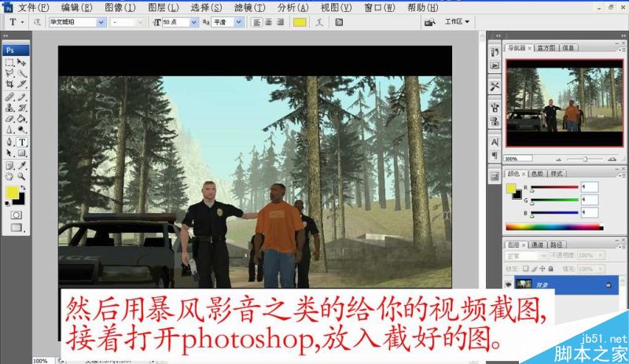Click the foreground color swatch in toolbox
The width and height of the screenshot is (629, 364).
click(12, 193)
